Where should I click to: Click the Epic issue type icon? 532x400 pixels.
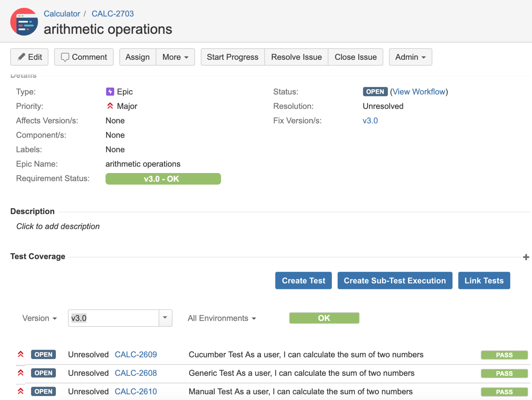coord(110,92)
